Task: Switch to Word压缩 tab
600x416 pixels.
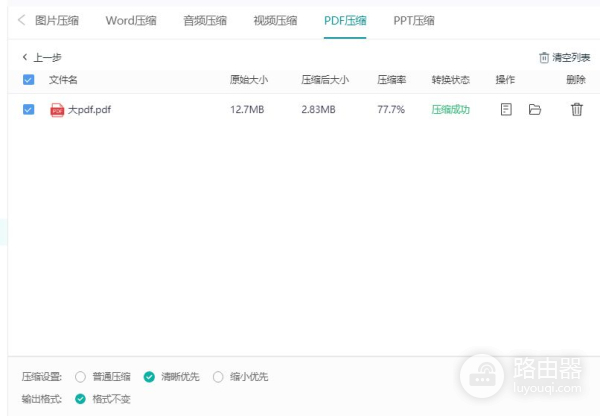Action: click(x=131, y=20)
